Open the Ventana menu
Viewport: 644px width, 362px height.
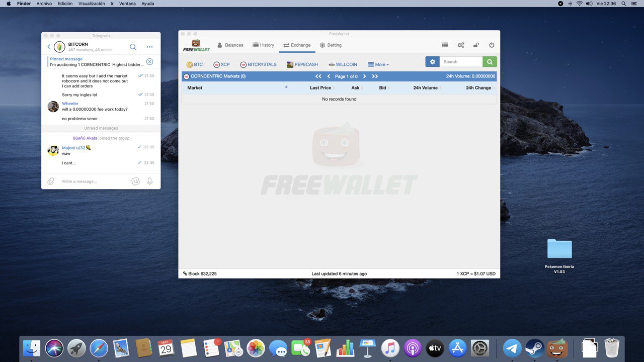(x=127, y=4)
